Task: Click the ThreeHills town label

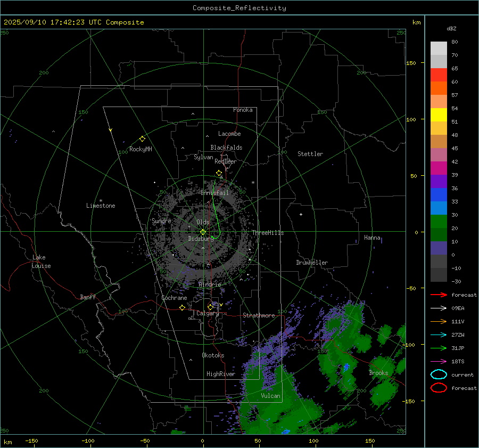Action: coord(268,233)
